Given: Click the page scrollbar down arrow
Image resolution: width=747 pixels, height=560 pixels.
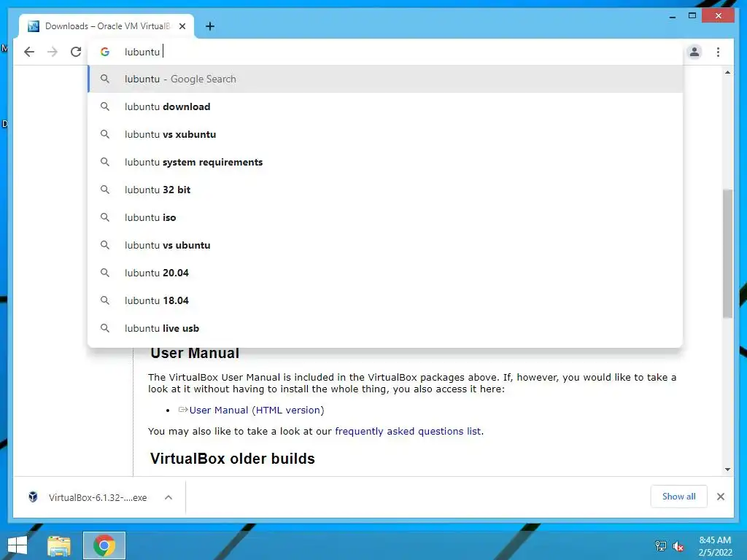Looking at the screenshot, I should coord(727,470).
